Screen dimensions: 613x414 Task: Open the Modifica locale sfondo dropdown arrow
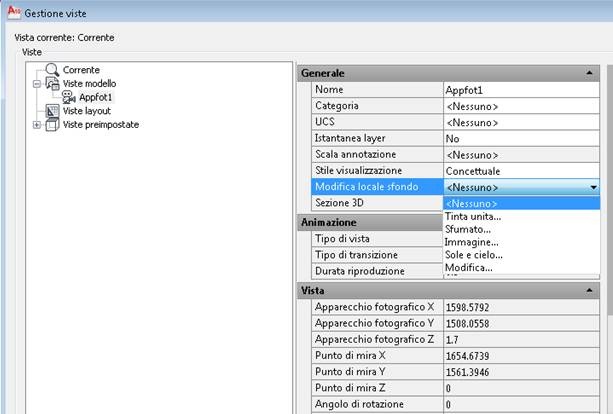click(x=593, y=187)
